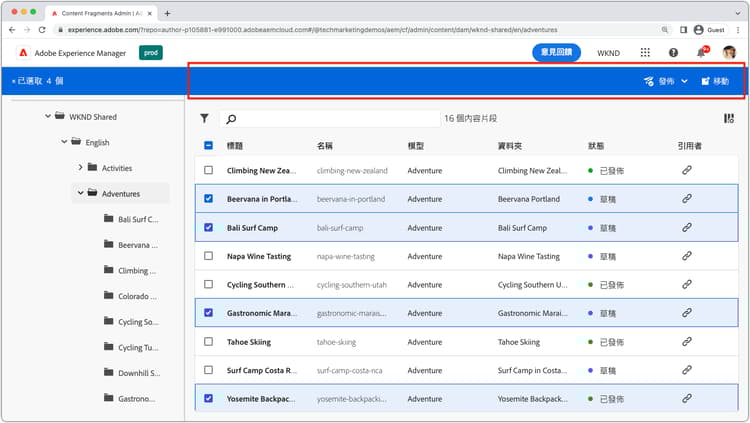Check the Surf Camp Costa Rica checkbox

point(209,370)
